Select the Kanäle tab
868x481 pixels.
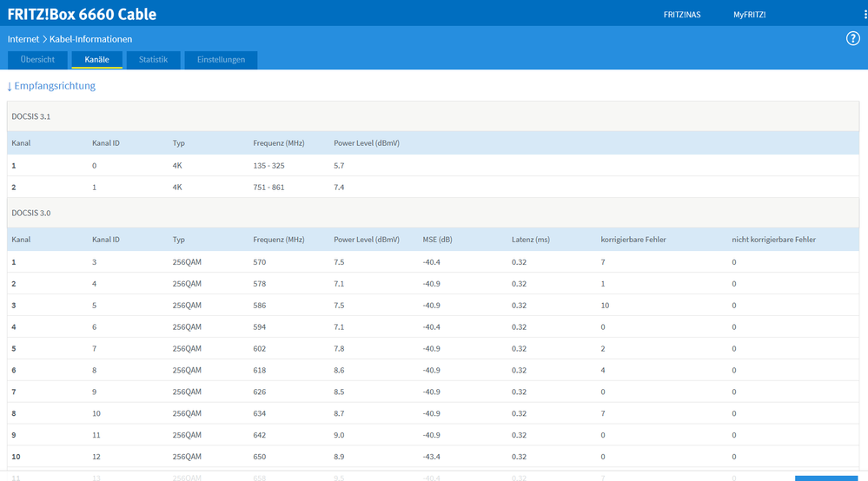click(96, 60)
